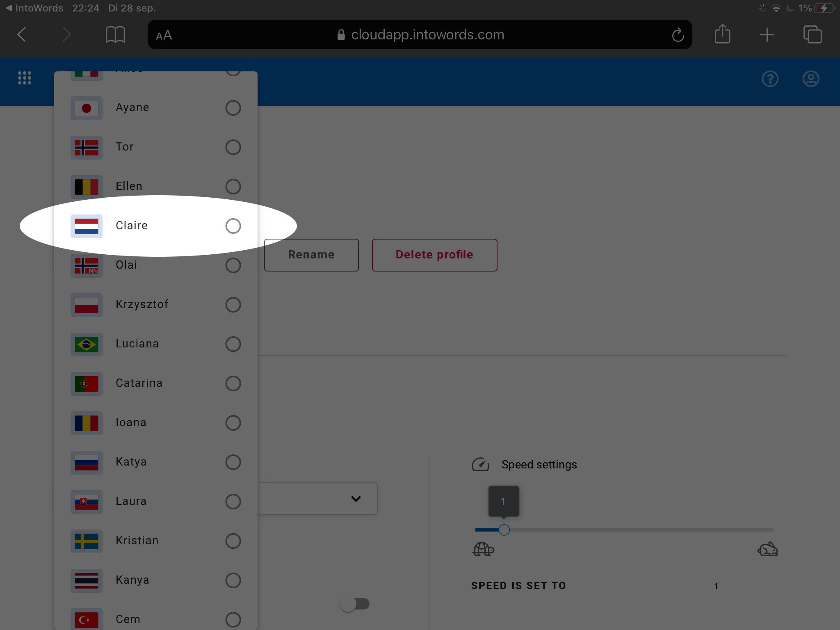Screen dimensions: 840x630
Task: Select the Ayane voice radio button
Action: point(233,108)
